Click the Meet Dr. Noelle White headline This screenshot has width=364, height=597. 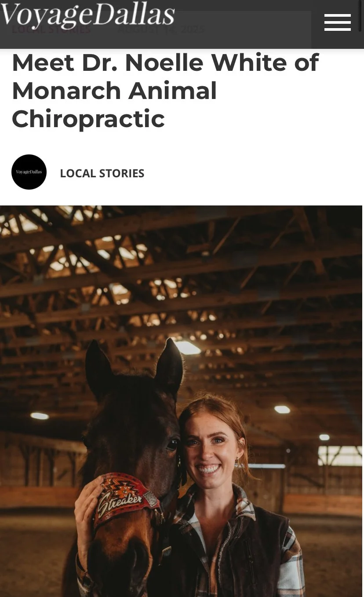(165, 91)
